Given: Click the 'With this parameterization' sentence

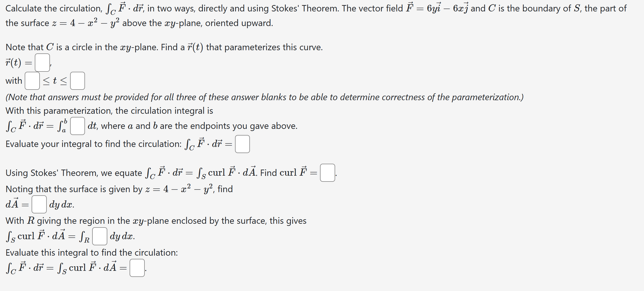Looking at the screenshot, I should click(x=109, y=111).
